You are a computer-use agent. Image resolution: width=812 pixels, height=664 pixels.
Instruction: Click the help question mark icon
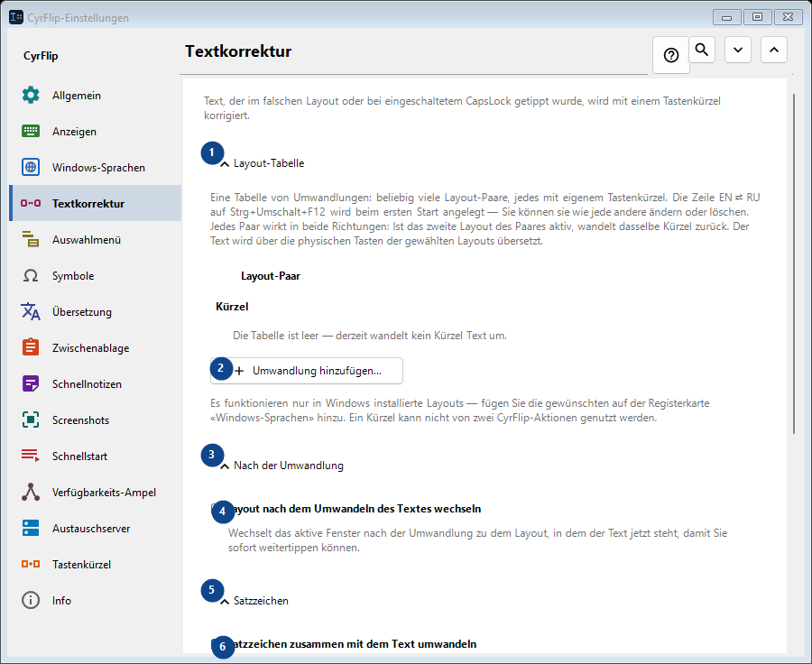point(671,55)
